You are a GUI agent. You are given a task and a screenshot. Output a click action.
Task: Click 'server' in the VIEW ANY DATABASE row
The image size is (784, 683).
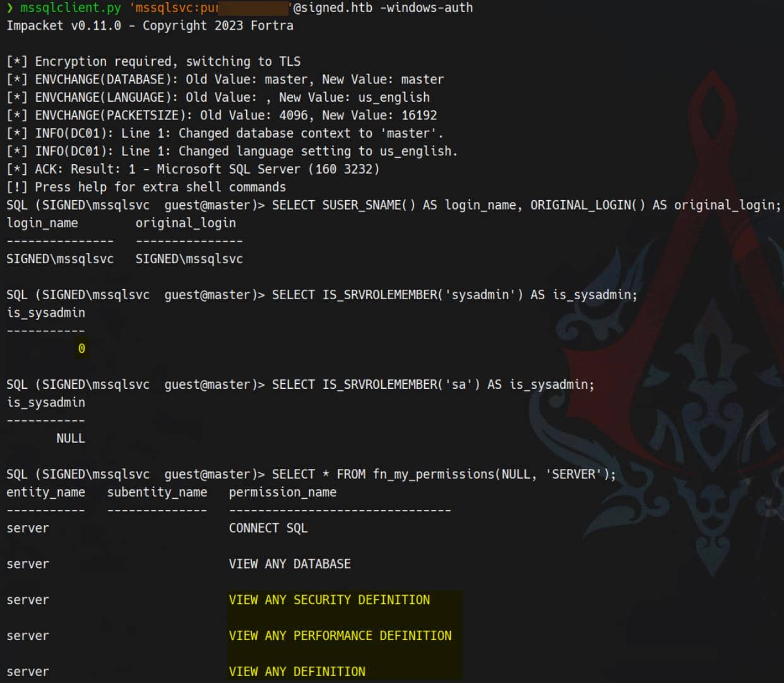tap(28, 564)
